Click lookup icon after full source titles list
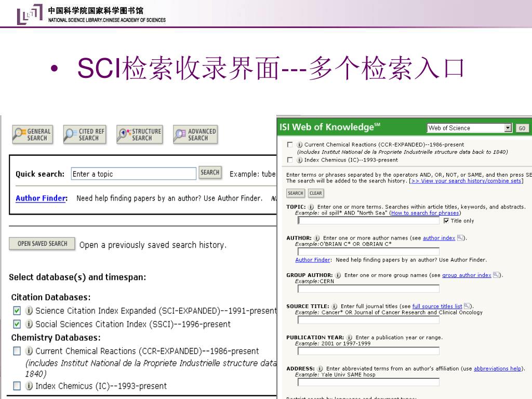Screen dimensions: 532x399 point(467,306)
